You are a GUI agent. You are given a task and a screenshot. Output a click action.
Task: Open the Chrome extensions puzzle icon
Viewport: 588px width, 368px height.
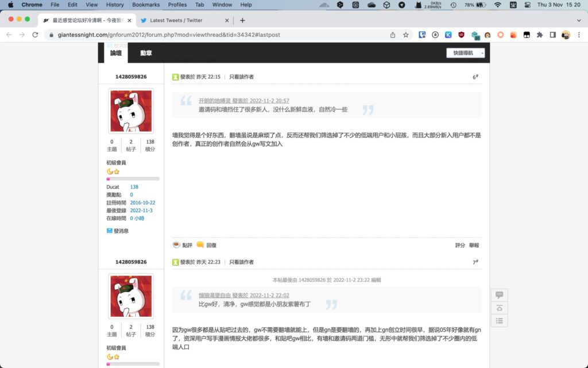tap(539, 34)
